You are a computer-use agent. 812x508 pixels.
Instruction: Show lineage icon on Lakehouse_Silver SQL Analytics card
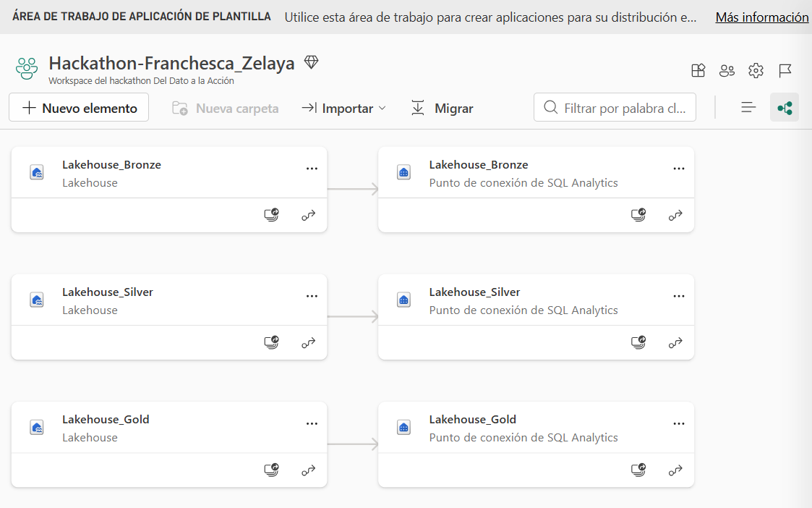675,342
